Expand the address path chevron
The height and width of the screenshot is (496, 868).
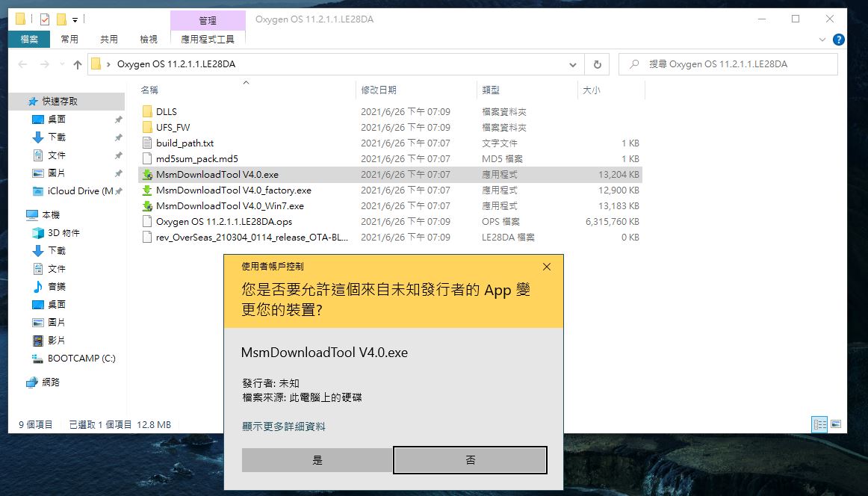point(108,64)
